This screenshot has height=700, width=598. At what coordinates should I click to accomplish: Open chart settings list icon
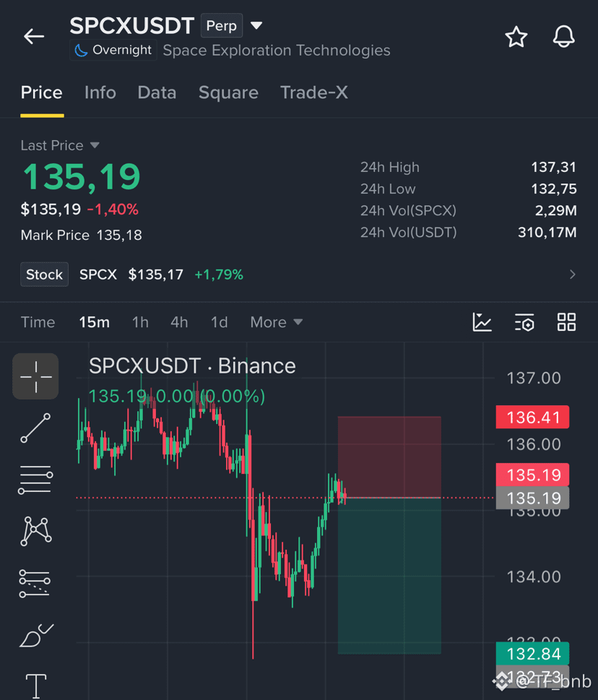click(524, 322)
